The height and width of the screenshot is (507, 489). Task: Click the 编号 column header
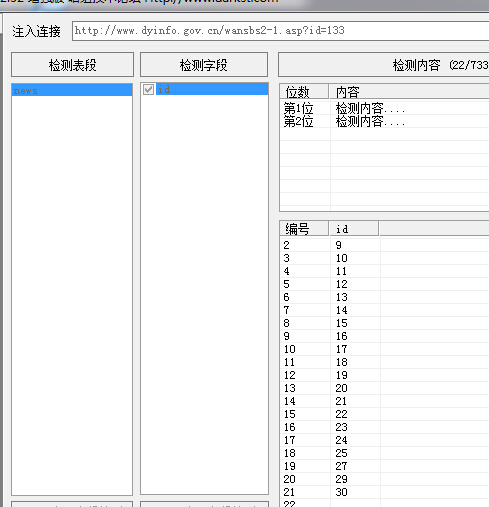point(304,229)
